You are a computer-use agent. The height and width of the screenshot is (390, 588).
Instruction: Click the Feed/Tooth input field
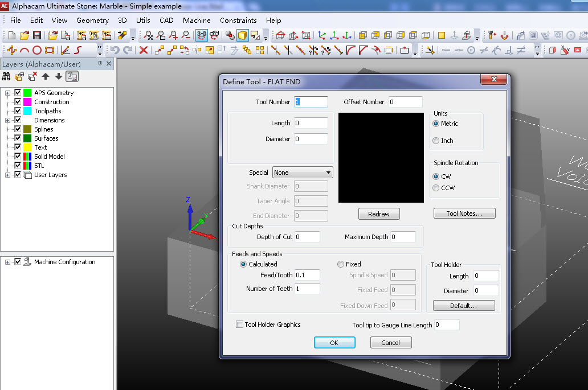307,275
